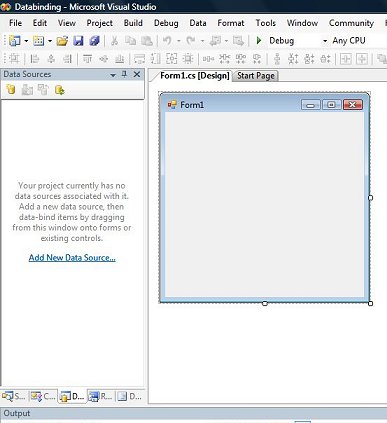Screen dimensions: 387x423
Task: Click the Paste clipboard icon
Action: [146, 41]
